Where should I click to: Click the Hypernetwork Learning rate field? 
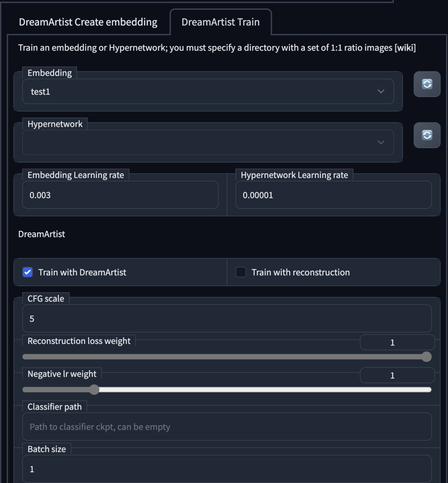coord(333,195)
